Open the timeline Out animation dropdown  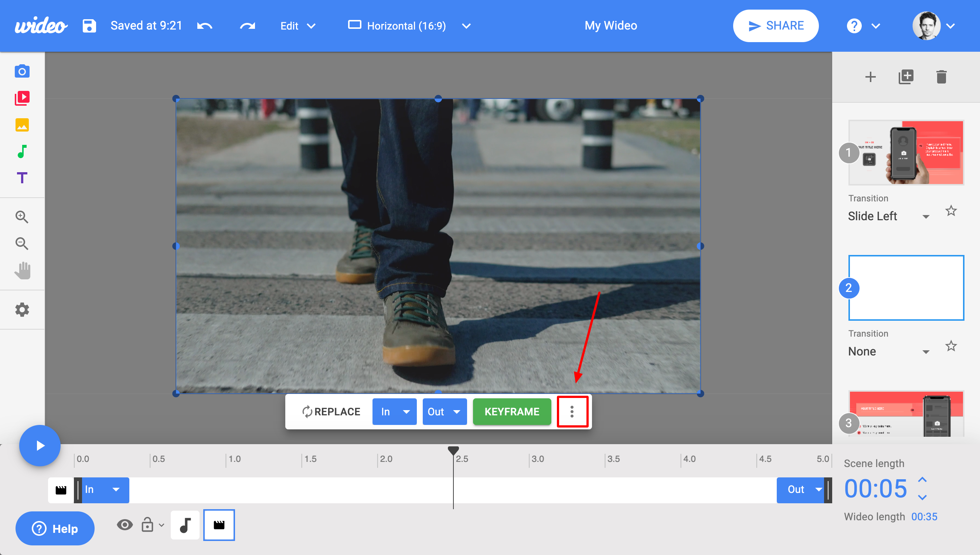pyautogui.click(x=800, y=490)
